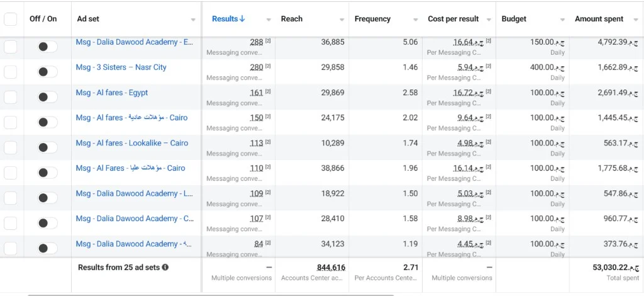Click the Cost per result column header
The image size is (644, 296).
tap(453, 19)
